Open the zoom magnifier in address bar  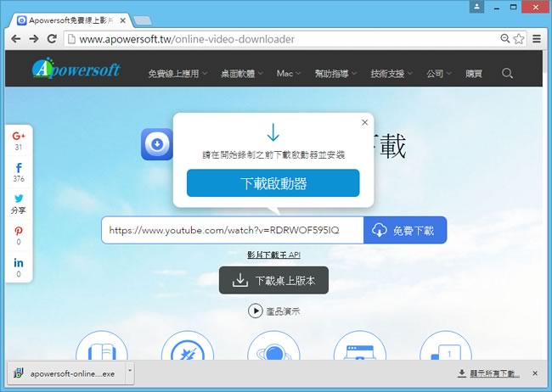[504, 39]
